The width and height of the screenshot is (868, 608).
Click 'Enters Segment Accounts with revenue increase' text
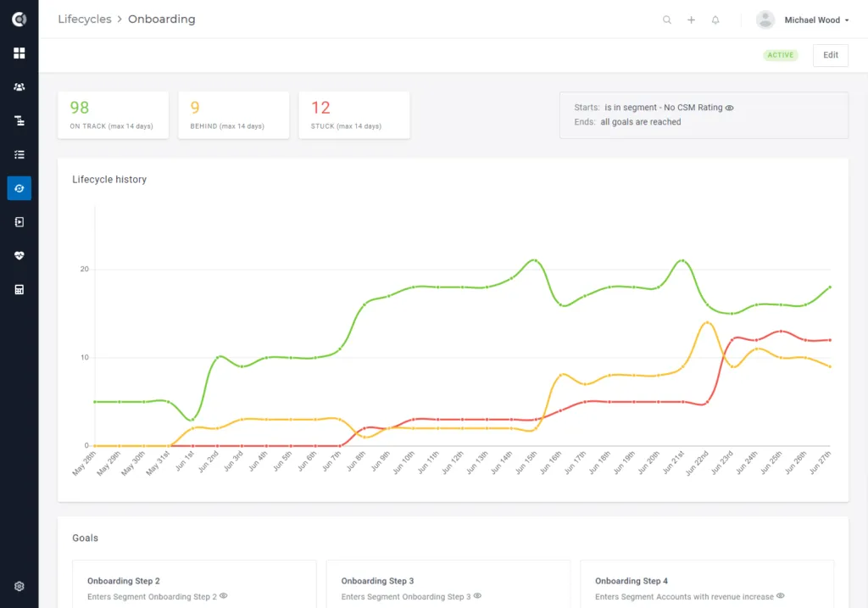click(684, 597)
